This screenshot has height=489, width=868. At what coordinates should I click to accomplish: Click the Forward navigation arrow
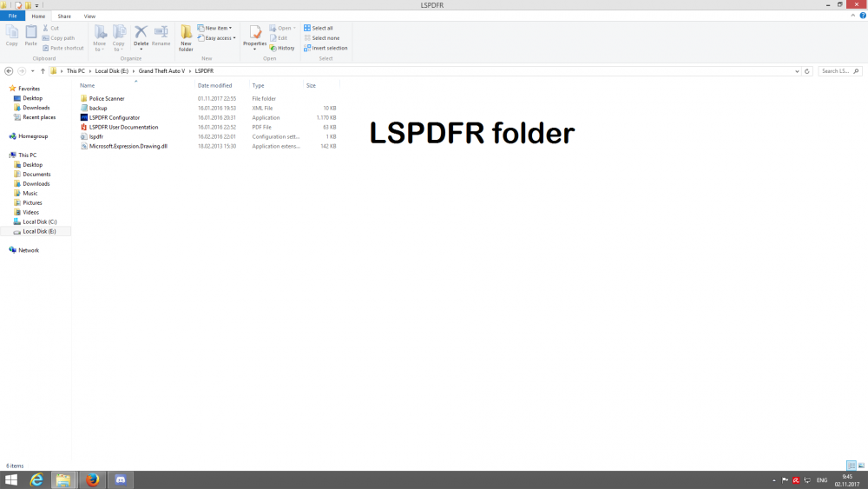(x=22, y=71)
